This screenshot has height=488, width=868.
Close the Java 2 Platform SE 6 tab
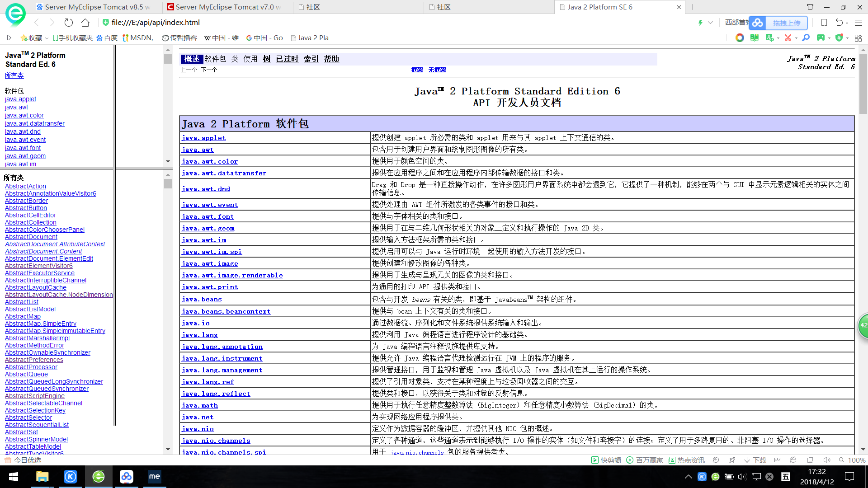pos(679,7)
